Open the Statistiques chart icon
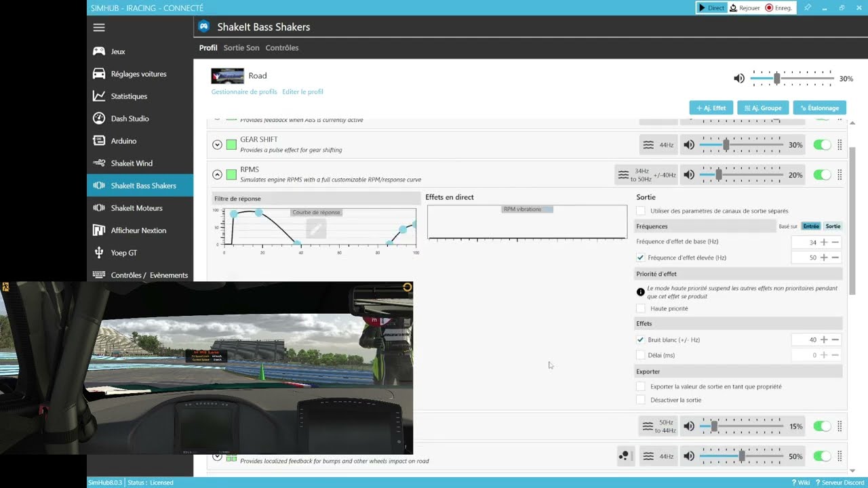The image size is (868, 488). coord(99,96)
